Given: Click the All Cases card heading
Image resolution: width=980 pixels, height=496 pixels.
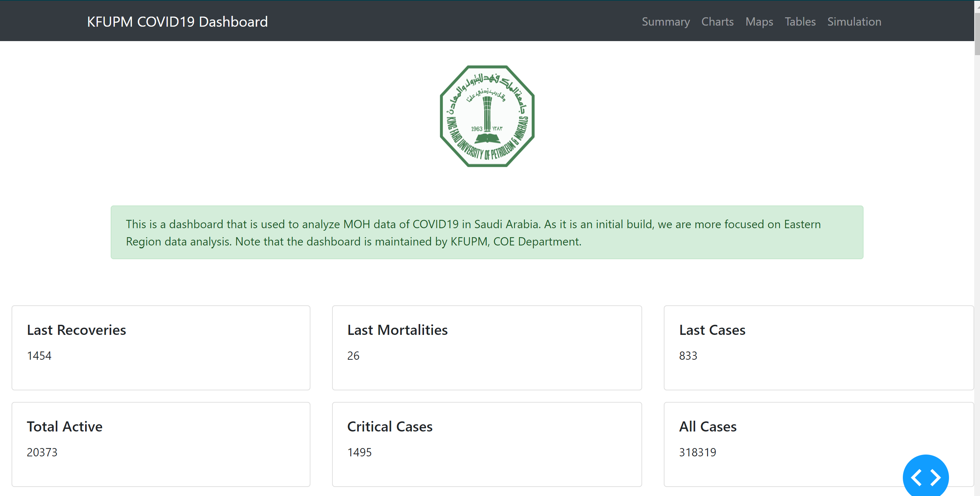Looking at the screenshot, I should click(x=708, y=426).
